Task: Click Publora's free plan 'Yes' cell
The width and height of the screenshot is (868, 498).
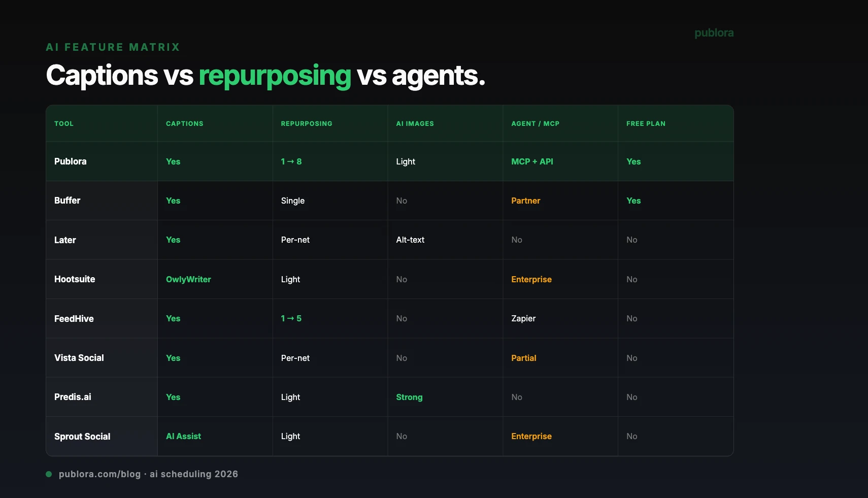Action: [633, 161]
